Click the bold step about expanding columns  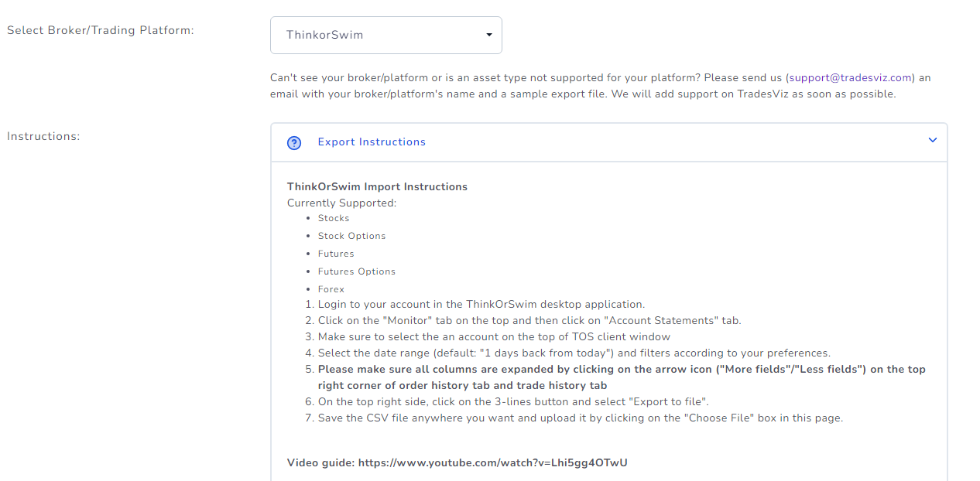click(622, 377)
